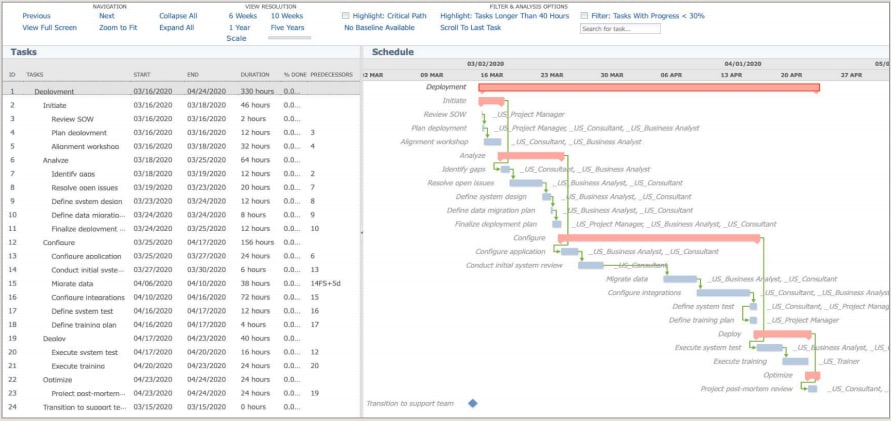Screen dimensions: 891x421
Task: Toggle Filter: Tasks With Progress < 30%
Action: point(584,16)
